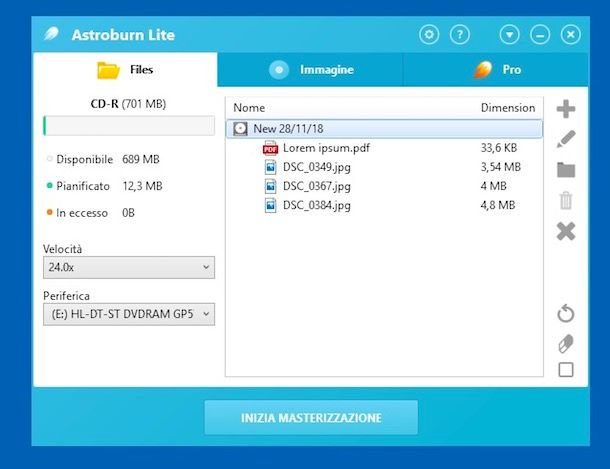
Task: Open the Periferica drive dropdown
Action: tap(129, 314)
